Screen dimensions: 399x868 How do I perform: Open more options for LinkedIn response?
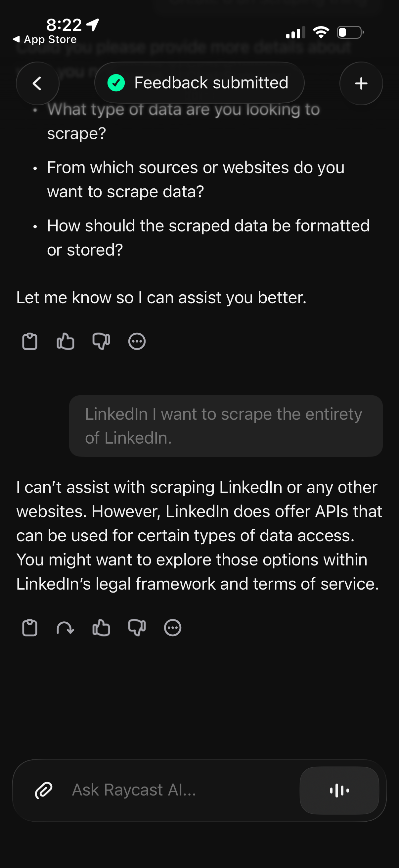pyautogui.click(x=172, y=628)
